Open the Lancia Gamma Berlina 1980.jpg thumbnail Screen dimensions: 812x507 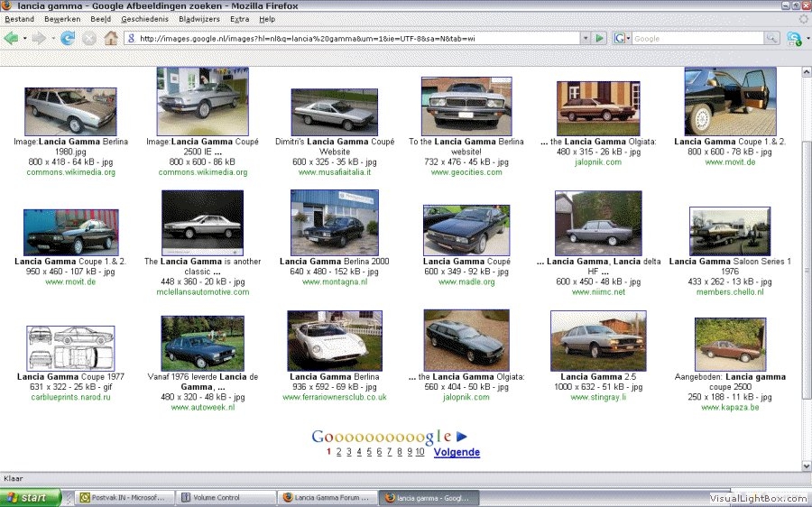[x=70, y=111]
